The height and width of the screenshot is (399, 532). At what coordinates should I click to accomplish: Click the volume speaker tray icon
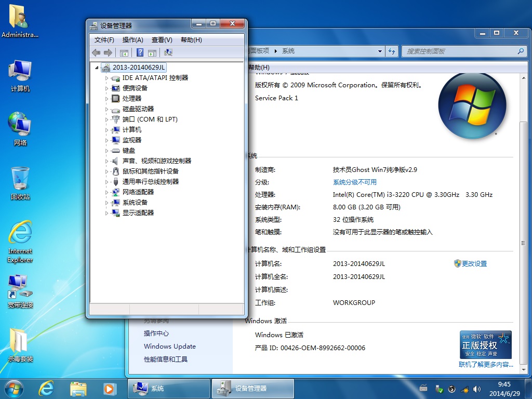pos(477,389)
